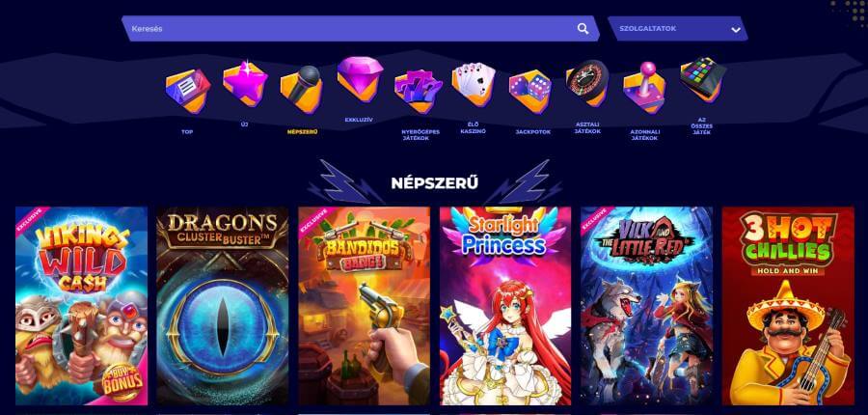Click the magnifier search icon

[583, 29]
